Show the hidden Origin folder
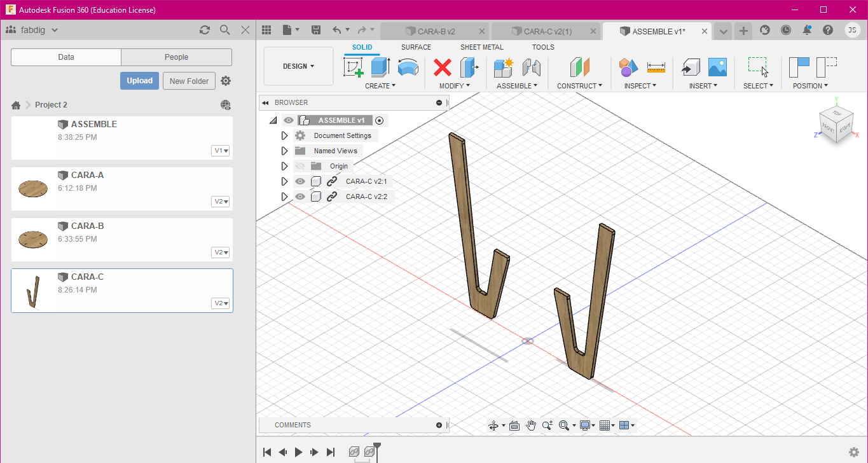 [x=300, y=166]
